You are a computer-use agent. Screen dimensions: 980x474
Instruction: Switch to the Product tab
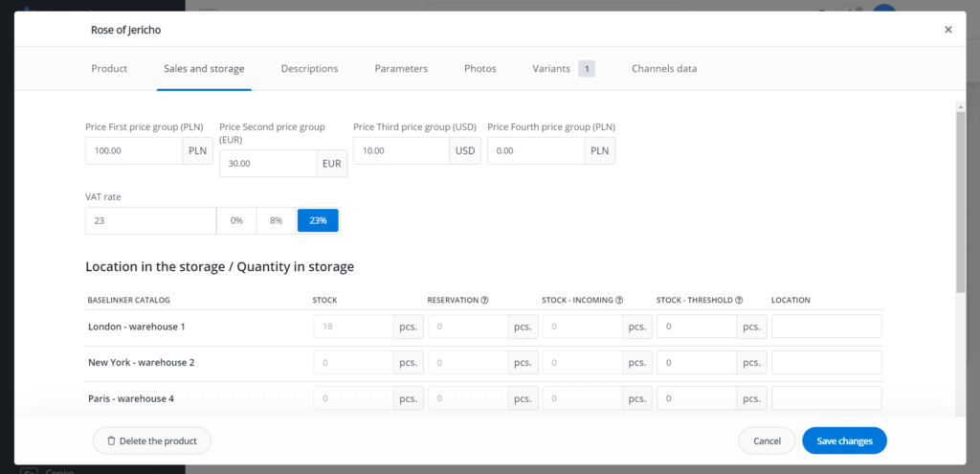click(109, 69)
